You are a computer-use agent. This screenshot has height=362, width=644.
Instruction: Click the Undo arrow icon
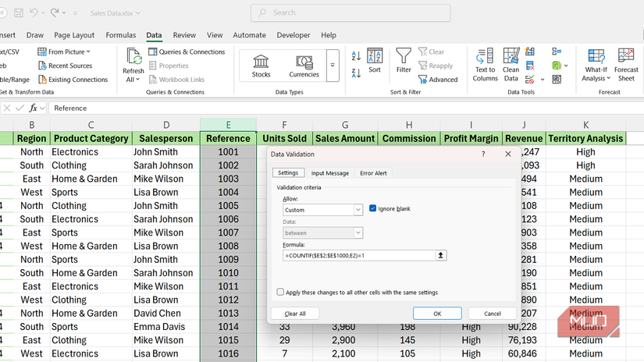[x=34, y=12]
